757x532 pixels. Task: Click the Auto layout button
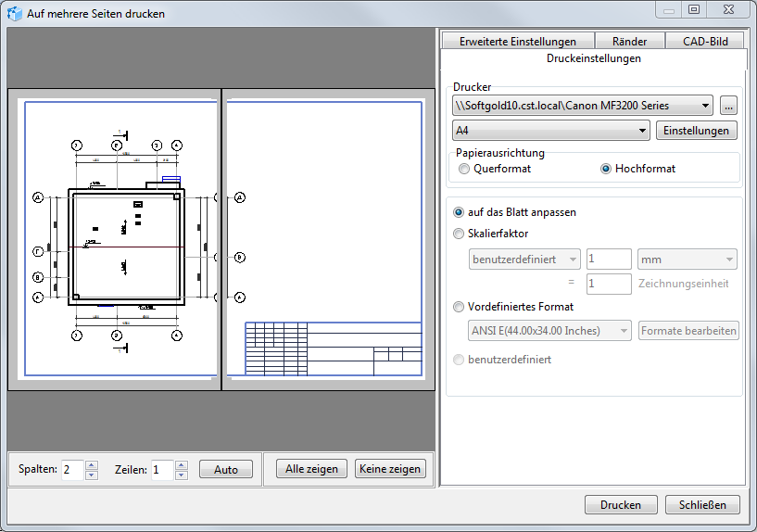coord(226,470)
